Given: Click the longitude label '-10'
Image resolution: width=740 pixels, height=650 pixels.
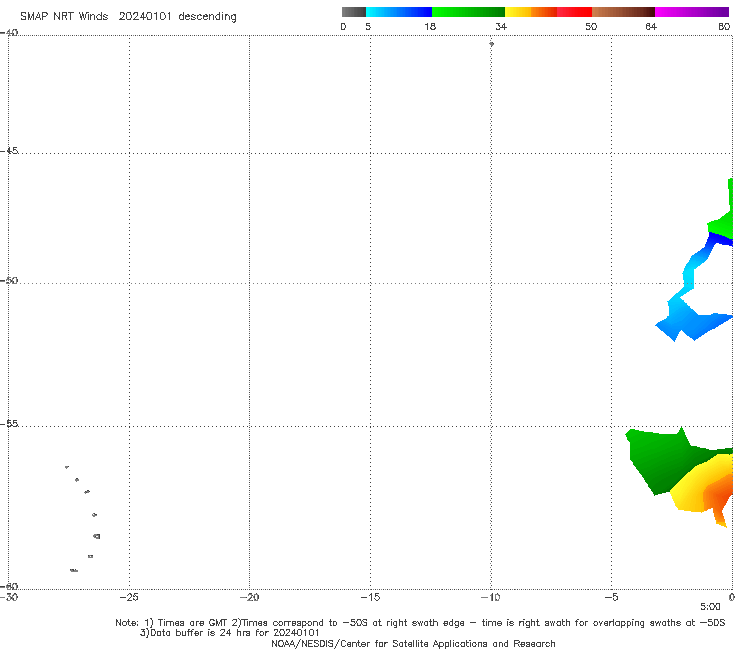Looking at the screenshot, I should click(490, 597).
